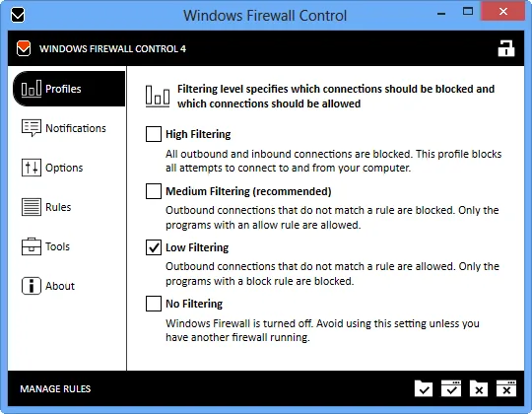Check the Medium Filtering (recommended) box
Viewport: 532px width, 414px height.
[x=154, y=191]
